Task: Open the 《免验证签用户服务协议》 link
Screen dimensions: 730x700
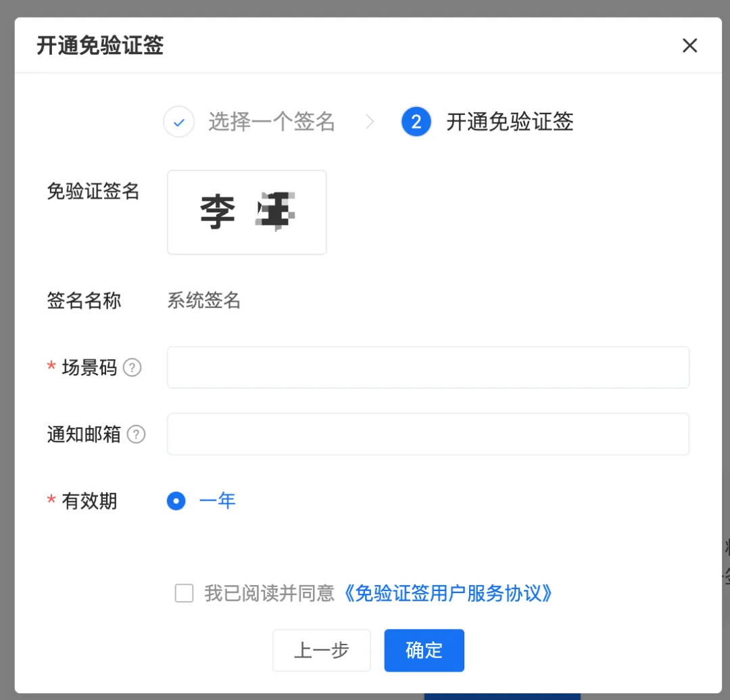Action: coord(447,593)
